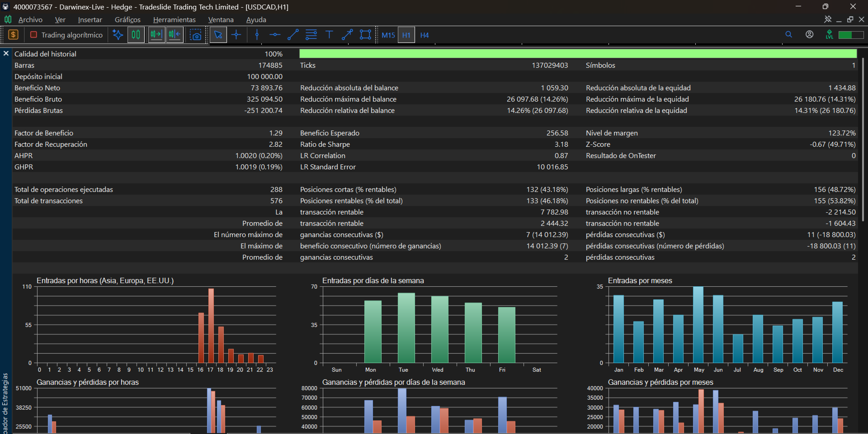The height and width of the screenshot is (434, 868).
Task: Toggle the Trading algorítmico button
Action: pyautogui.click(x=66, y=35)
